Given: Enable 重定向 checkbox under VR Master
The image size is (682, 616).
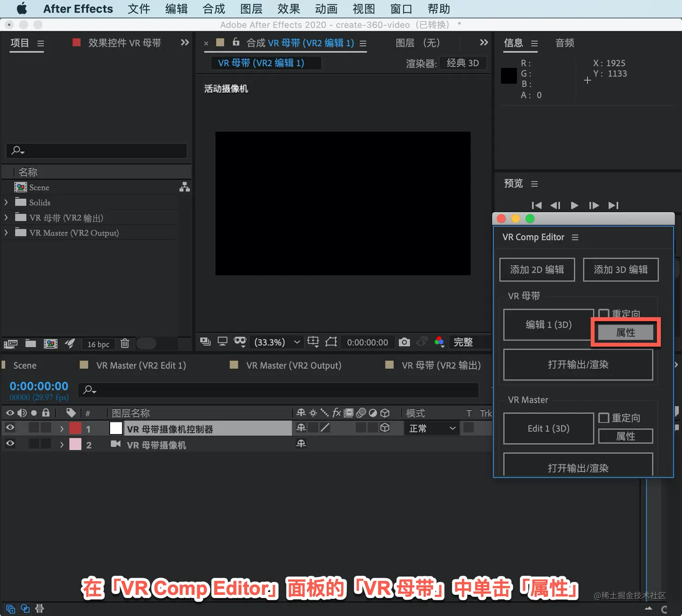Looking at the screenshot, I should [x=604, y=418].
